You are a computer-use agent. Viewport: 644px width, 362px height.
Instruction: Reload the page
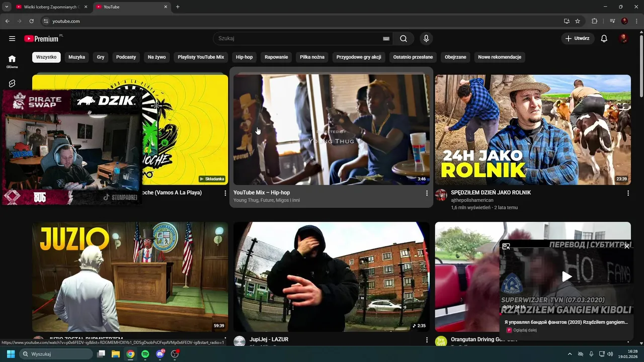[x=31, y=21]
